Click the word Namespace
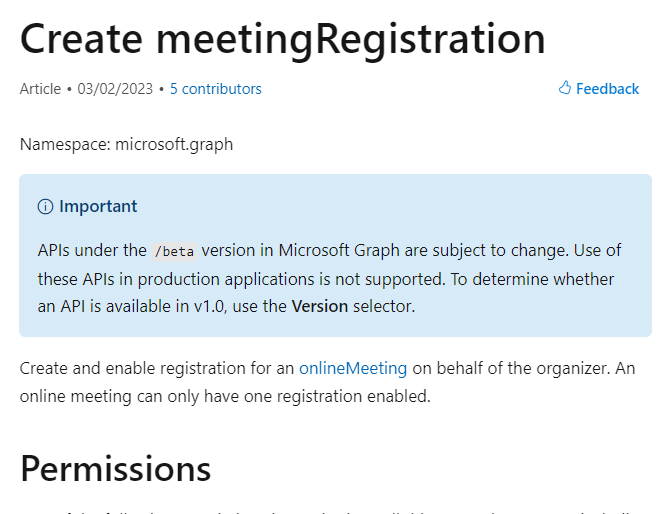Image resolution: width=671 pixels, height=514 pixels. pyautogui.click(x=62, y=144)
